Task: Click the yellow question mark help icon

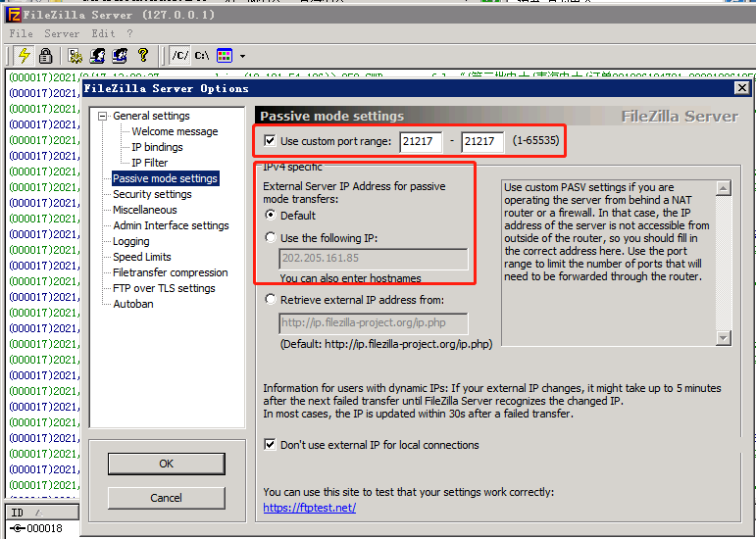Action: coord(143,55)
